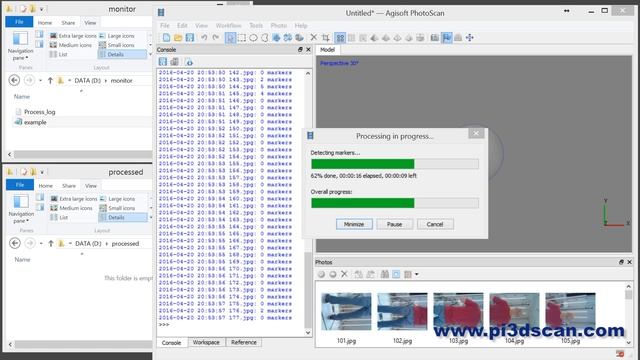Click Rotate Left icon in Photos toolbar
The height and width of the screenshot is (360, 640).
click(358, 274)
